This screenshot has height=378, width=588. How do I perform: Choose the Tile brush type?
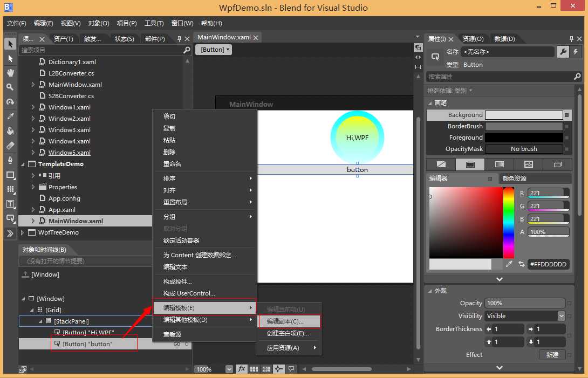(x=528, y=164)
